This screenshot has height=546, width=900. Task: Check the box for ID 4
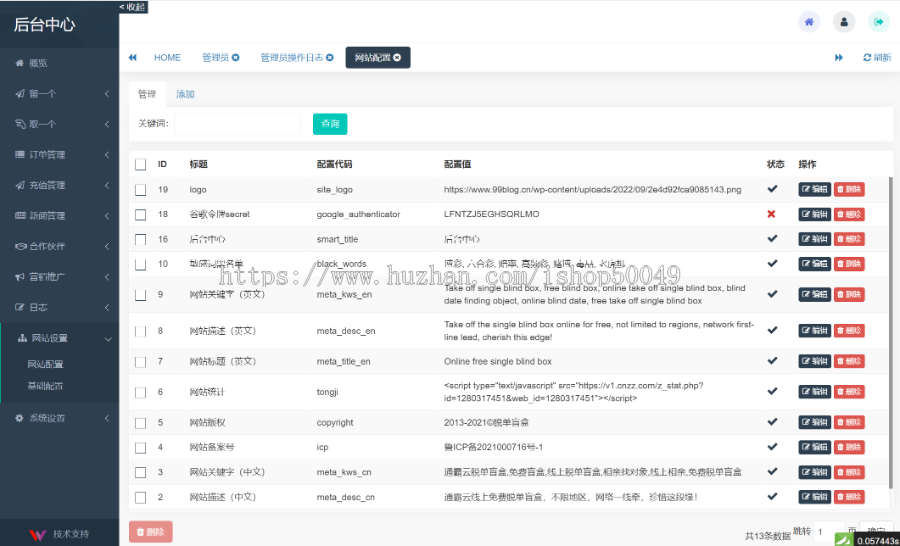(x=141, y=447)
